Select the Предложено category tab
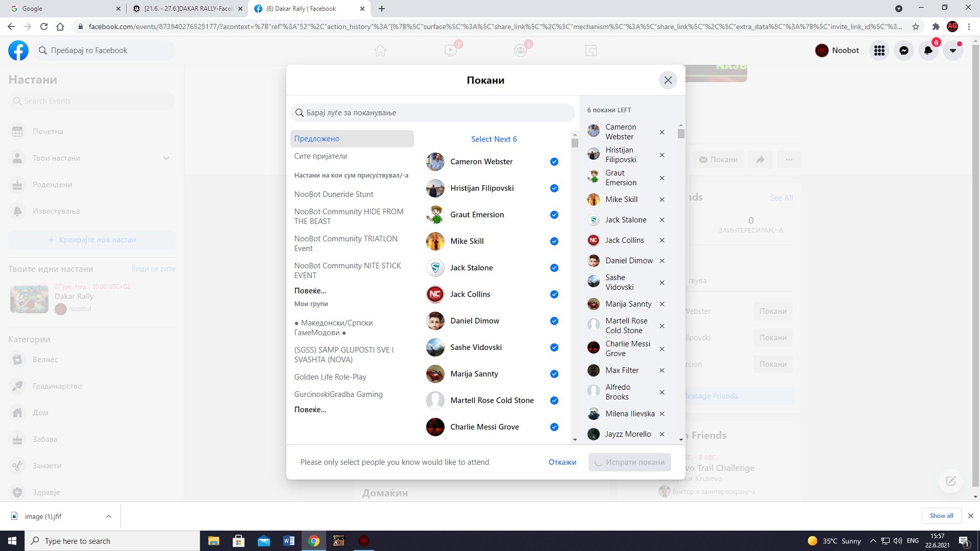980x551 pixels. click(352, 139)
